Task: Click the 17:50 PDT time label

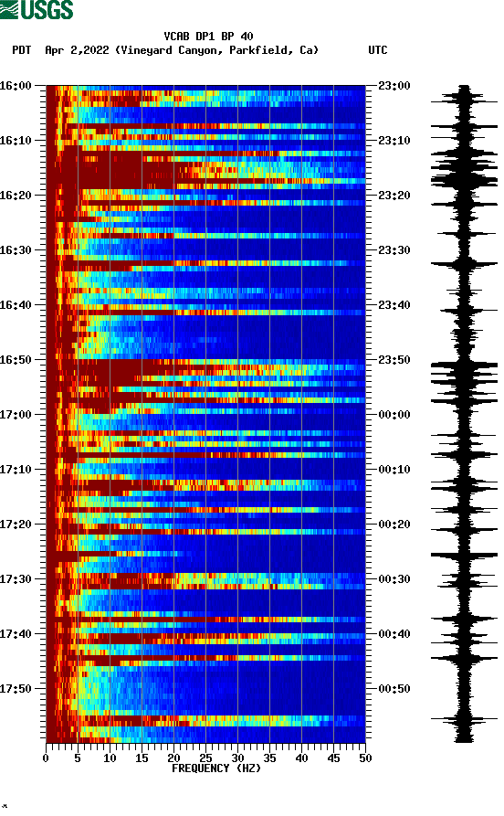Action: 16,688
